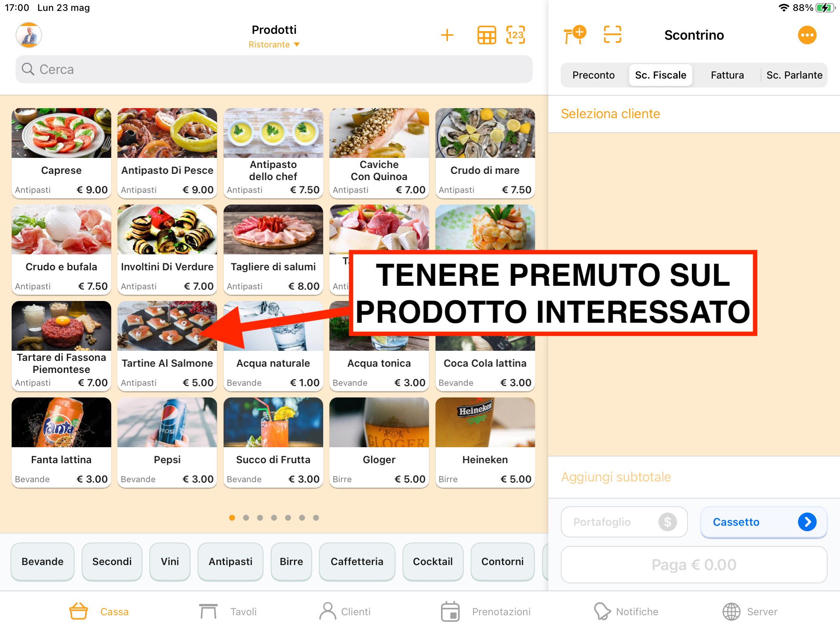Select the Sc. Fiscale receipt type
This screenshot has width=840, height=630.
click(661, 75)
